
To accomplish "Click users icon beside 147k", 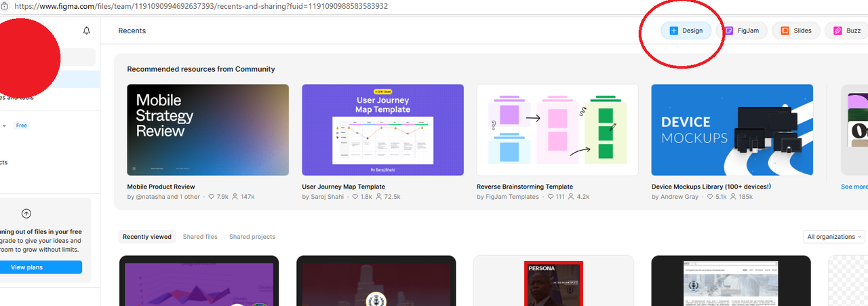I will (x=235, y=197).
